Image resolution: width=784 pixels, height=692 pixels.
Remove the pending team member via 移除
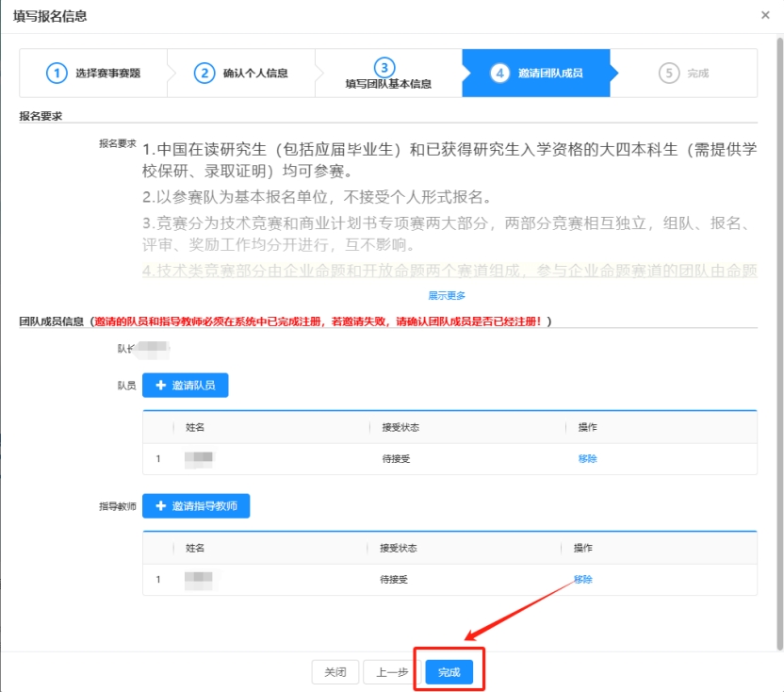click(x=587, y=459)
